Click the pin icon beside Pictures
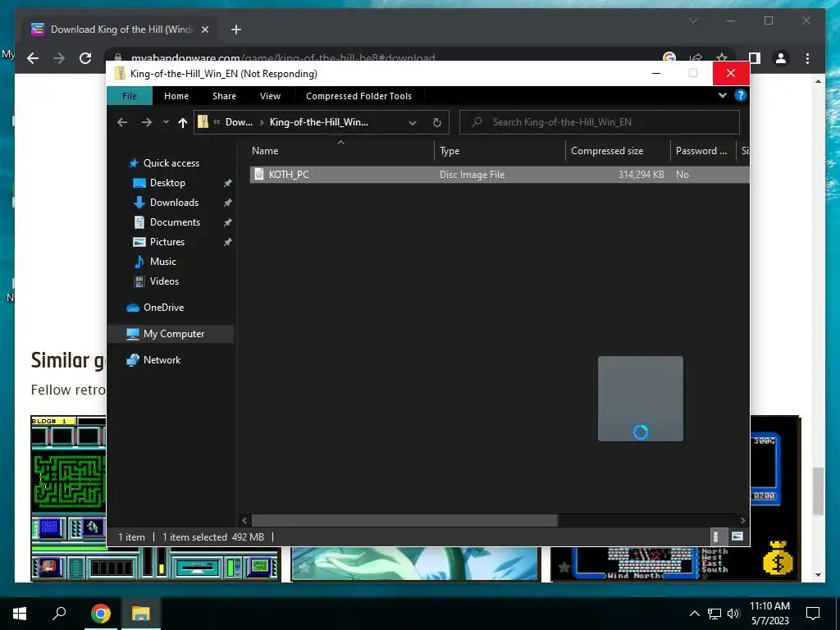 228,242
